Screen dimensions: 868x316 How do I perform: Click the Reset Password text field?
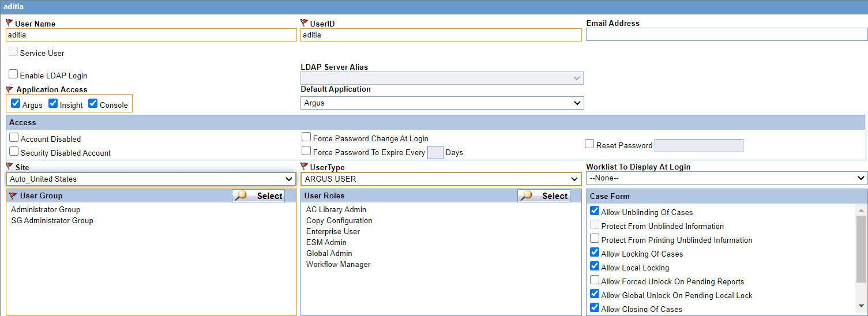(x=699, y=145)
